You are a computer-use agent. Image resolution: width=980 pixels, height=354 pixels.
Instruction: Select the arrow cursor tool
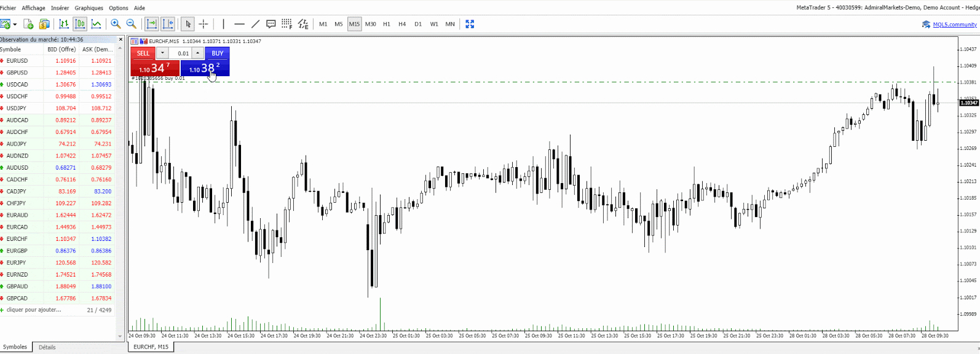click(188, 24)
